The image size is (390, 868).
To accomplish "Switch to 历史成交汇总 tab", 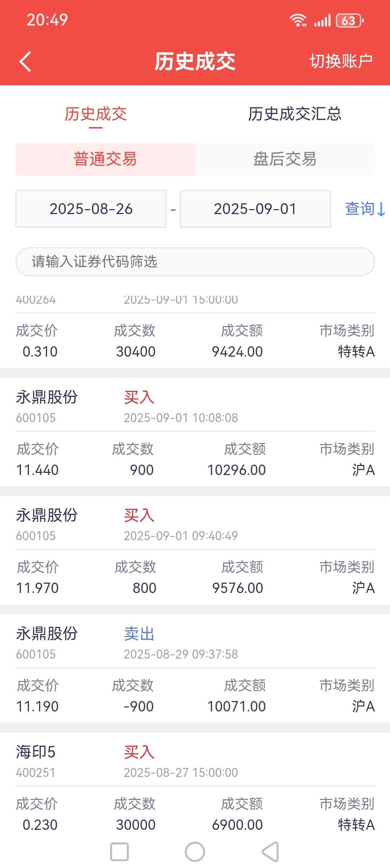I will 295,114.
